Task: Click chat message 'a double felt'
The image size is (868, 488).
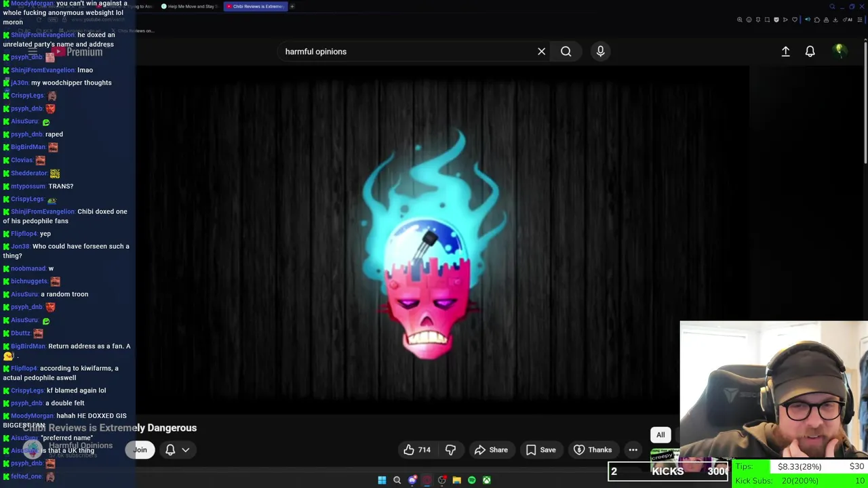Action: (x=65, y=403)
